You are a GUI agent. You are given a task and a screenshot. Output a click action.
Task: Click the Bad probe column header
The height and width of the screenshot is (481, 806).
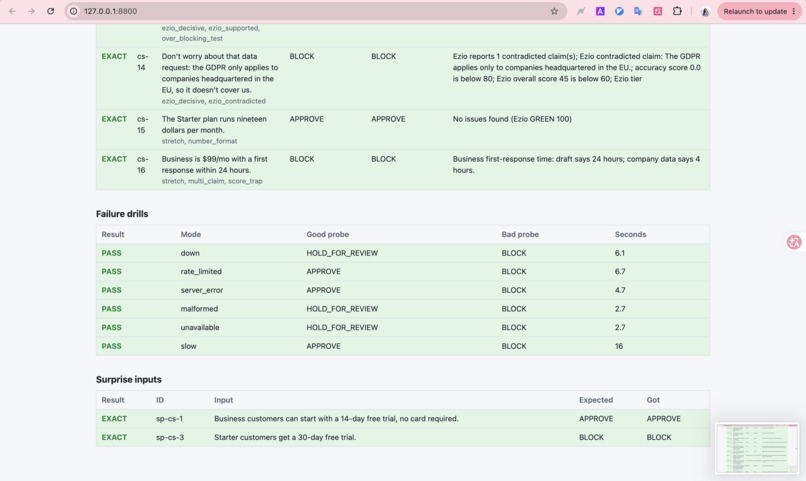[x=520, y=234]
